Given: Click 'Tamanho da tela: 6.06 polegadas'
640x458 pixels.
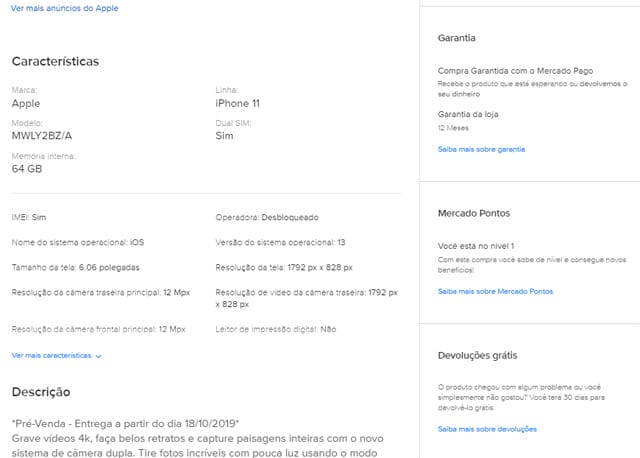Looking at the screenshot, I should click(76, 268).
